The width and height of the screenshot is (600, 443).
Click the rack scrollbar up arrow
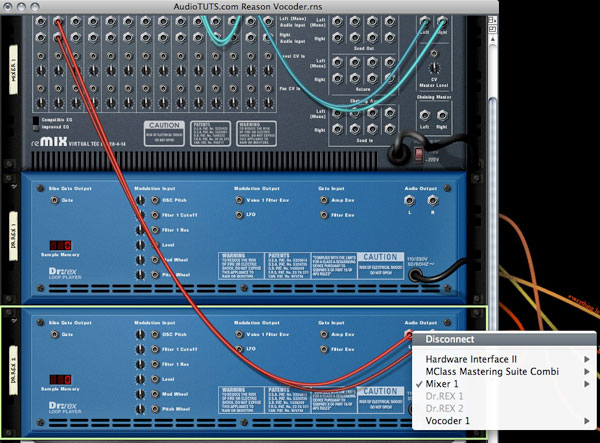(x=493, y=39)
